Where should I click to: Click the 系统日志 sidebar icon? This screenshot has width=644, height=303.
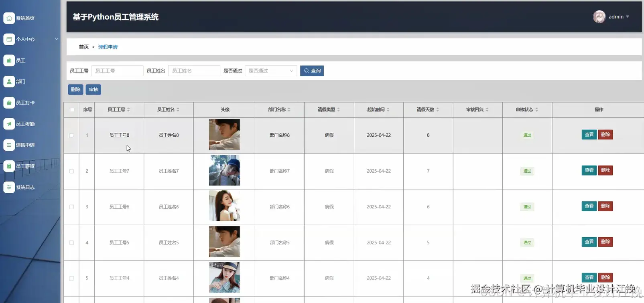9,187
